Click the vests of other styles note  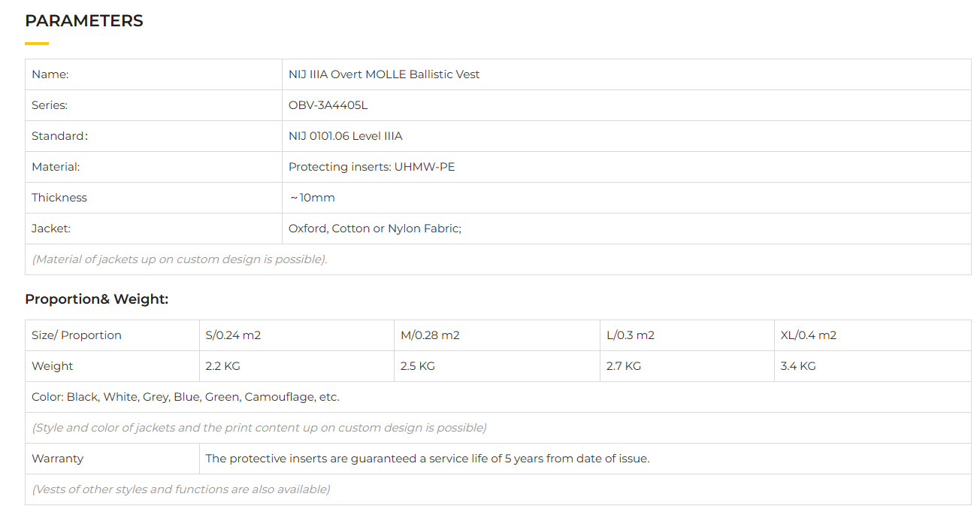click(x=181, y=489)
